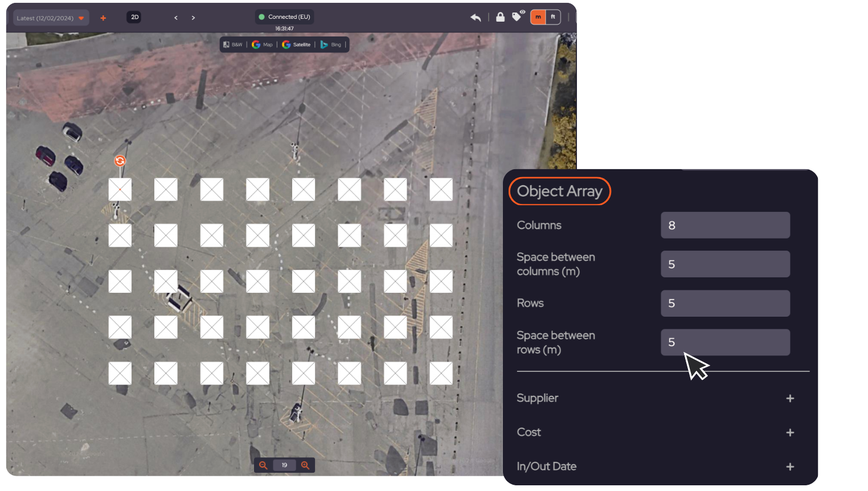Toggle 2D view mode

134,17
